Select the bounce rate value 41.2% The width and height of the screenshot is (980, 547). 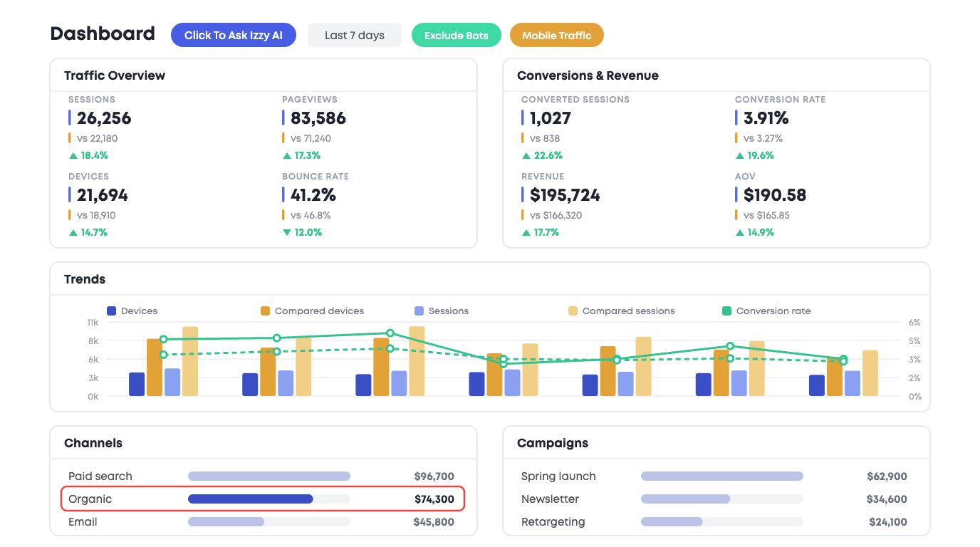point(313,195)
